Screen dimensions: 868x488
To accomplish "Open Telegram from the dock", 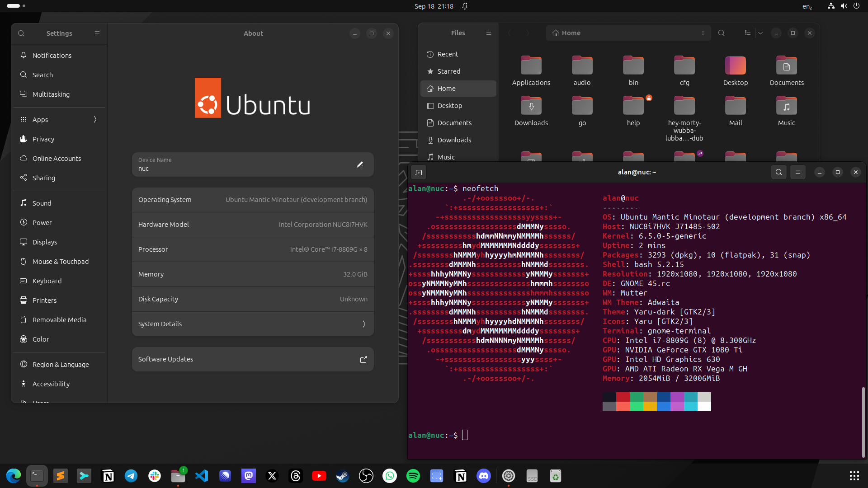I will (131, 476).
